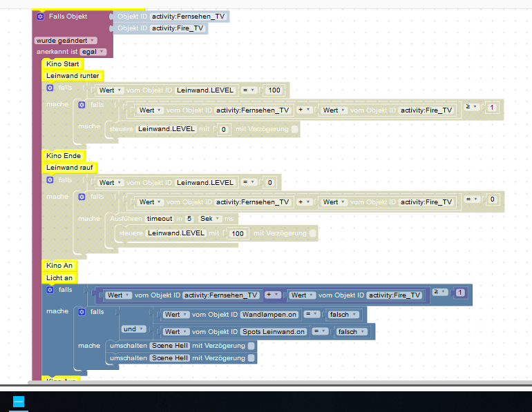This screenshot has width=532, height=412.
Task: Open the blue app icon in the taskbar
Action: coord(19,402)
